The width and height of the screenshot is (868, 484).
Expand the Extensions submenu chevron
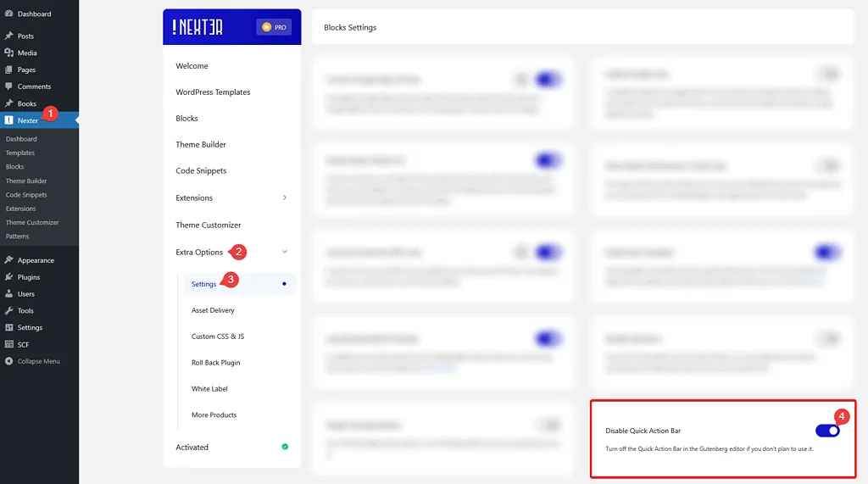(x=284, y=197)
